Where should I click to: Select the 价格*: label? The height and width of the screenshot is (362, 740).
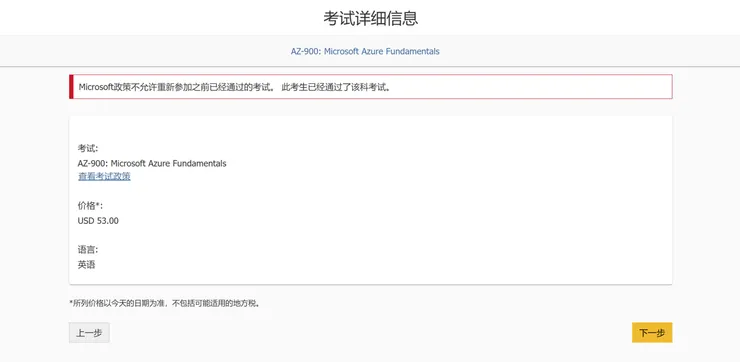pyautogui.click(x=90, y=206)
